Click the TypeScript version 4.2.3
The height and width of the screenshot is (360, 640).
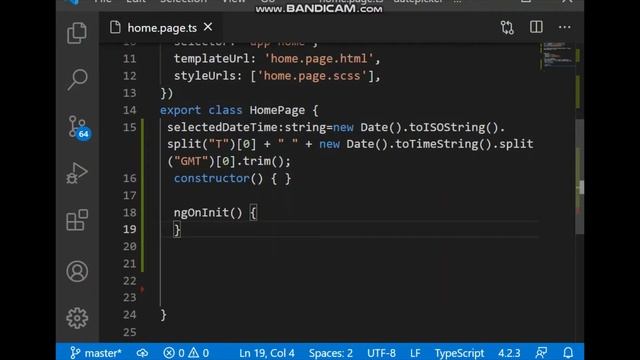pos(509,353)
